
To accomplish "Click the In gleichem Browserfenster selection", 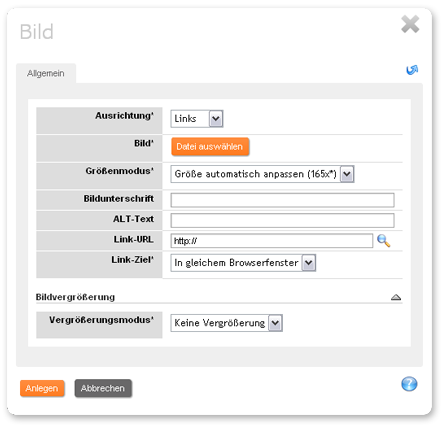I will click(236, 263).
